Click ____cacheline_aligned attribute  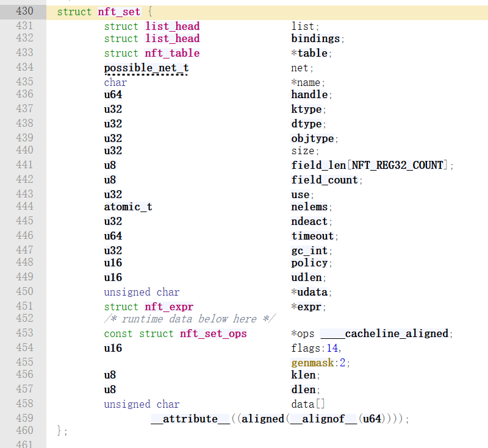(x=385, y=333)
